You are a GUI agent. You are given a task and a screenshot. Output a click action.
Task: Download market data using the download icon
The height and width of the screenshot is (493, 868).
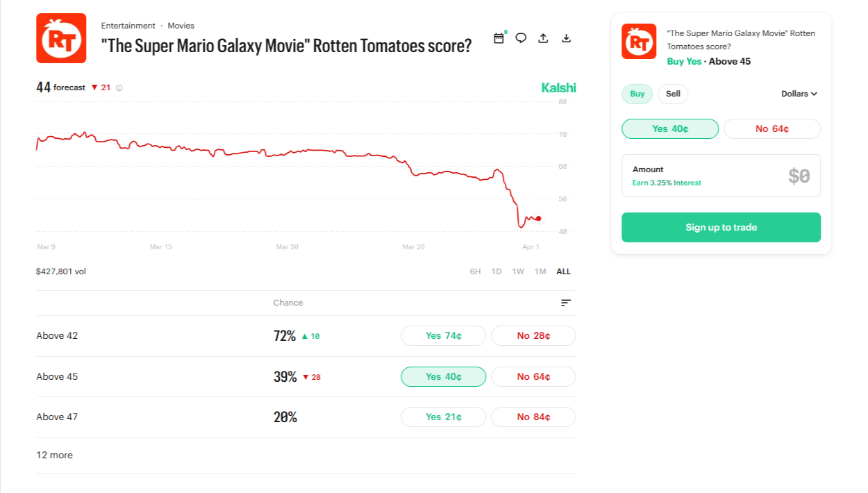point(566,38)
